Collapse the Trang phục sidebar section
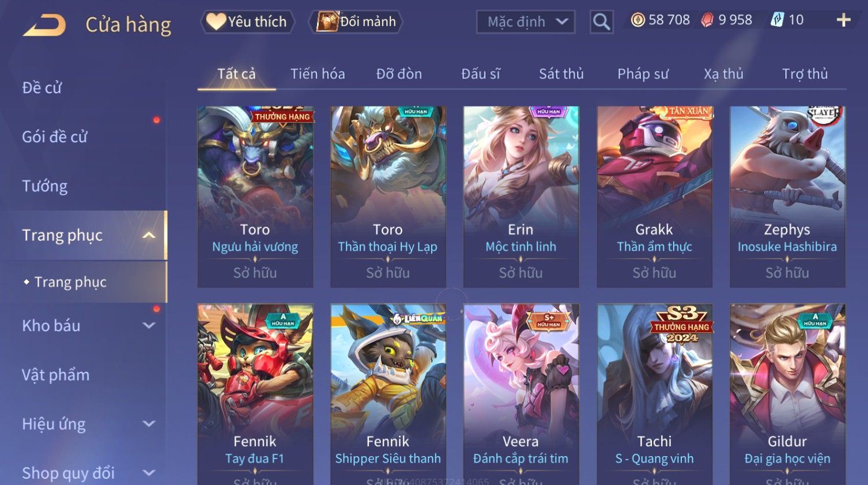This screenshot has height=485, width=868. (x=149, y=235)
